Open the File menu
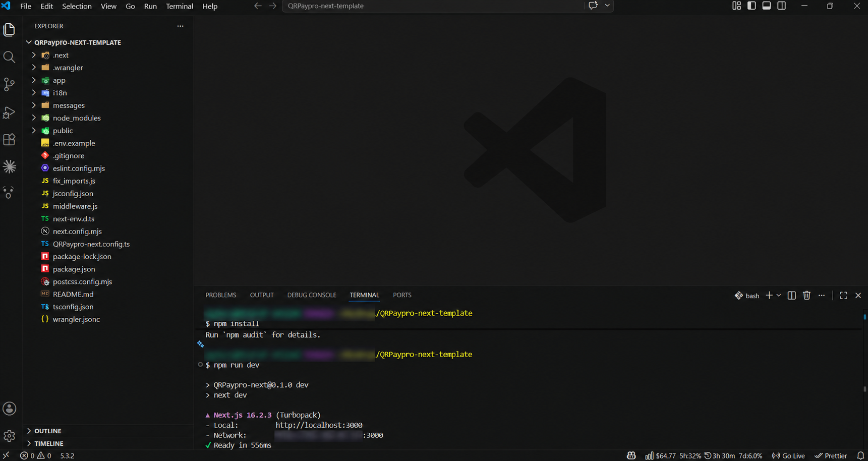This screenshot has height=461, width=868. 26,6
